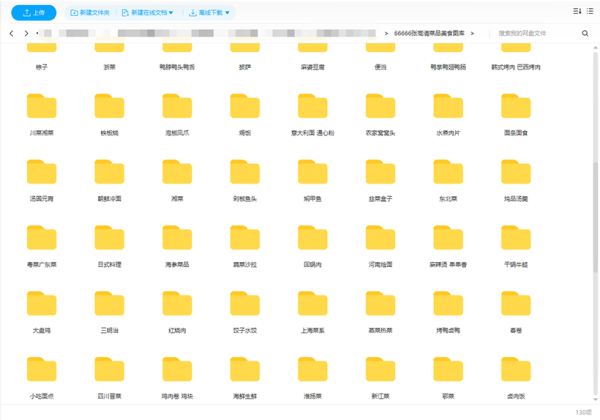This screenshot has width=600, height=420.
Task: Click the search magnifier icon
Action: coord(585,33)
